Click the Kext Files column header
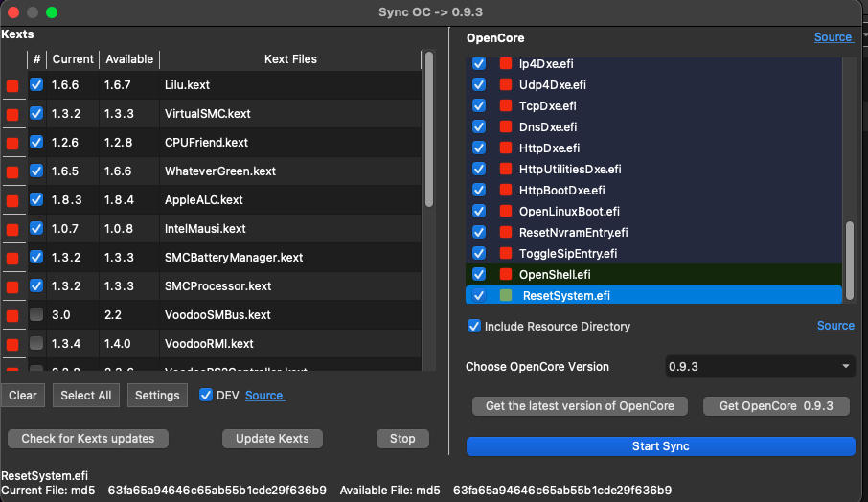Image resolution: width=868 pixels, height=502 pixels. click(290, 59)
